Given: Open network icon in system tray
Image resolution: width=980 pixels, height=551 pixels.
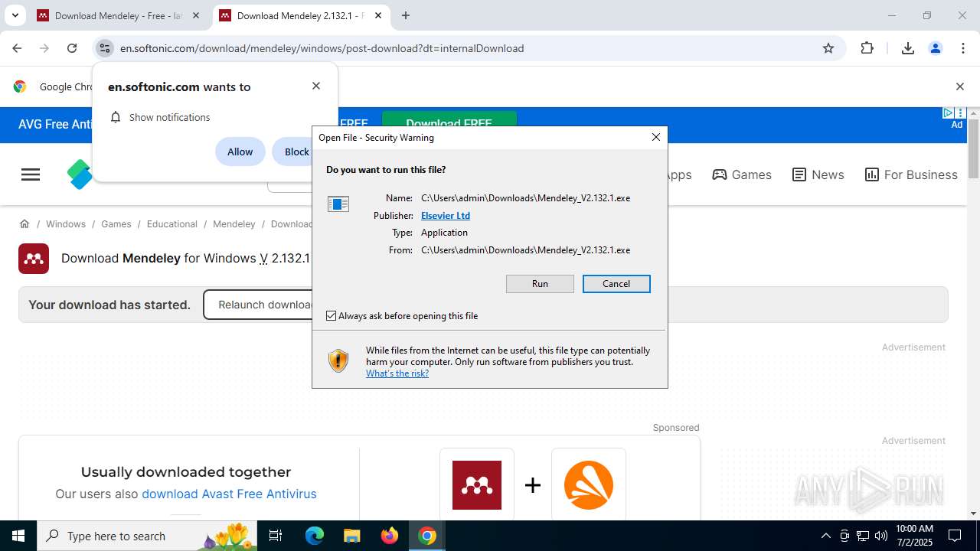Looking at the screenshot, I should 863,536.
